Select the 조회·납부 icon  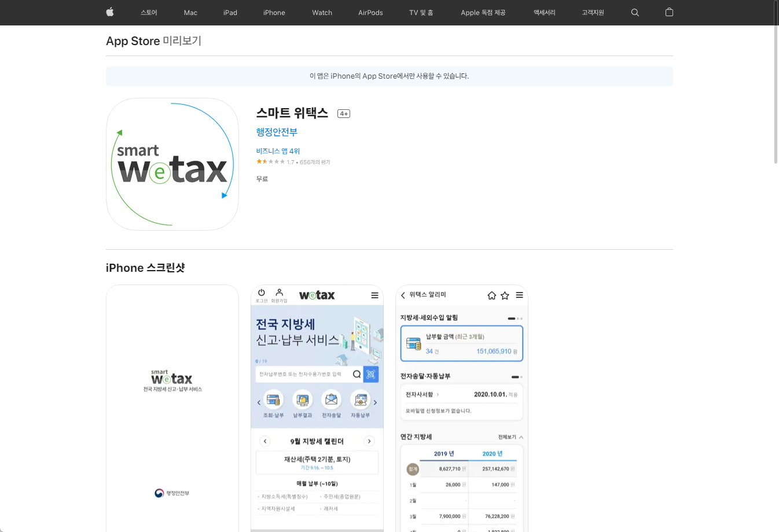point(273,400)
